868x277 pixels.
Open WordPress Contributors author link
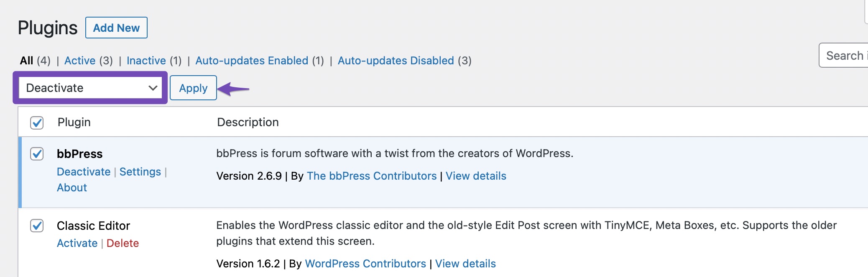tap(365, 264)
